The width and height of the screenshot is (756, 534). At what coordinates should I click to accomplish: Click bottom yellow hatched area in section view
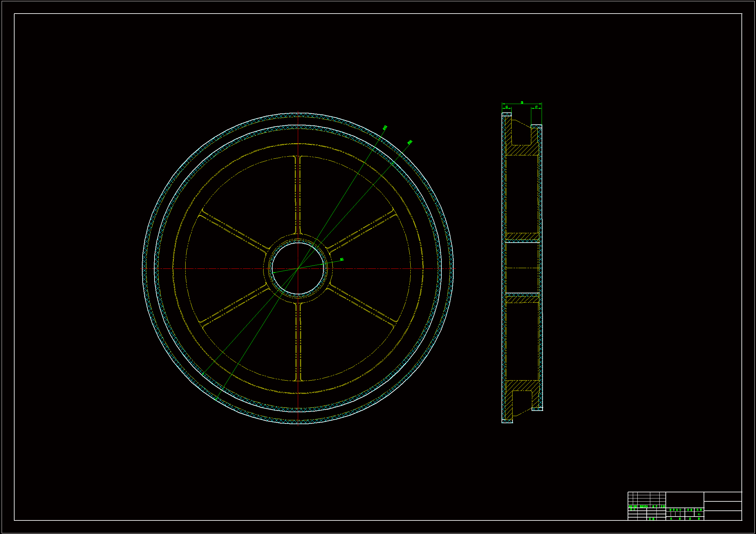[x=522, y=385]
